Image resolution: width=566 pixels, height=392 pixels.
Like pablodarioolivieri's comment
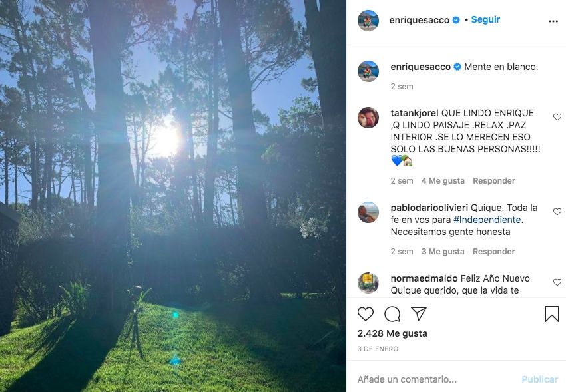(x=557, y=212)
